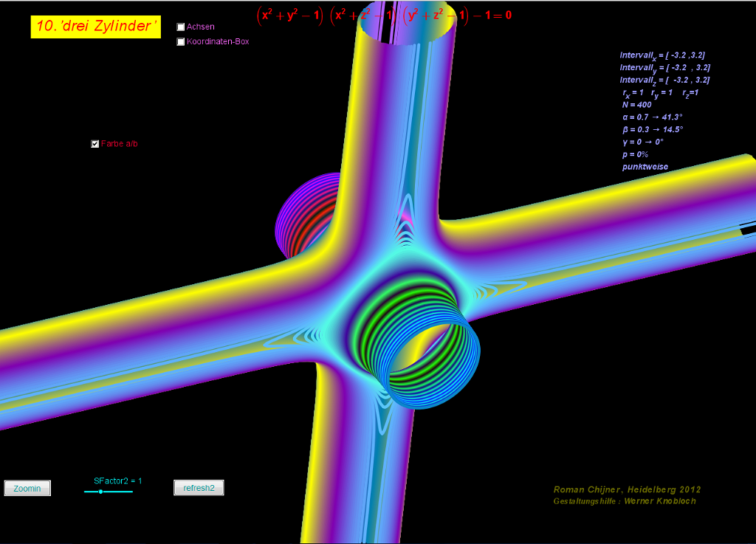
Task: Click the Roman Chijner, Heidelberg 2012 credit
Action: (627, 489)
